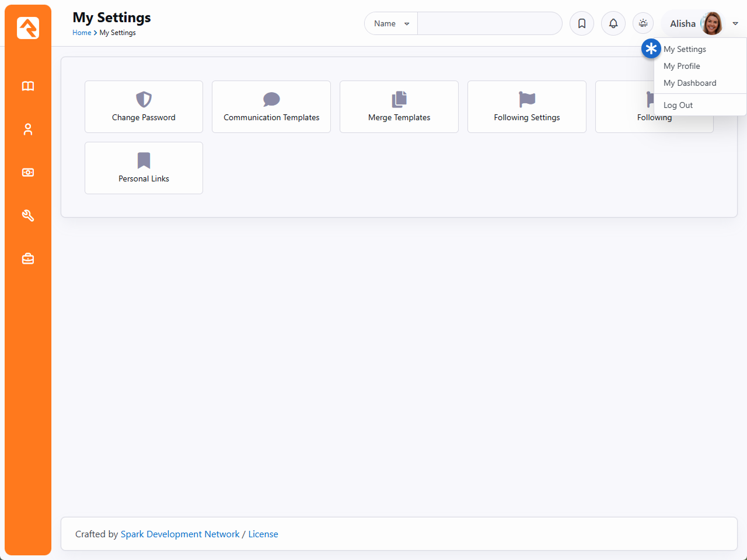Image resolution: width=747 pixels, height=560 pixels.
Task: Open the money icon in the sidebar
Action: pyautogui.click(x=28, y=173)
